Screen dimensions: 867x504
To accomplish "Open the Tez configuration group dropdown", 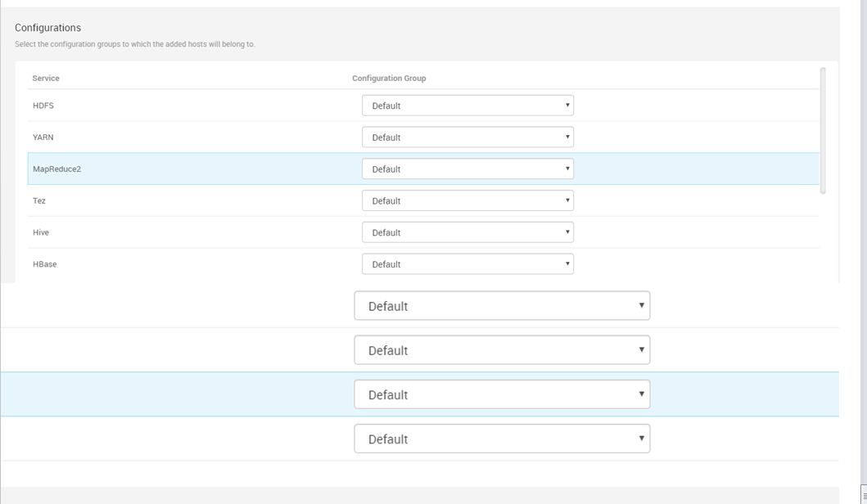I will (x=467, y=200).
